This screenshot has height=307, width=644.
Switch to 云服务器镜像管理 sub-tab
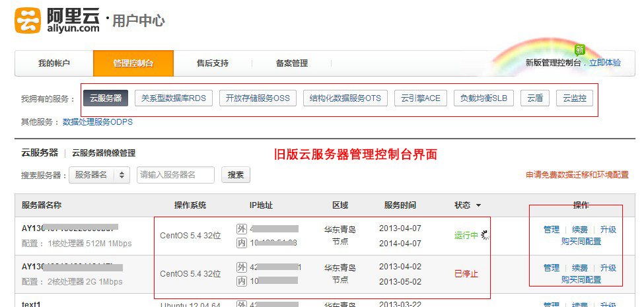(104, 153)
